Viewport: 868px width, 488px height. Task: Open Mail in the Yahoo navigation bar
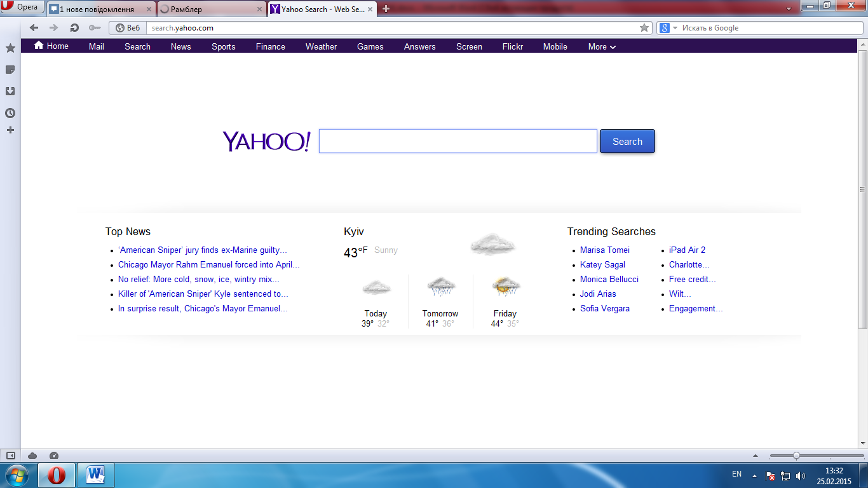[x=97, y=46]
